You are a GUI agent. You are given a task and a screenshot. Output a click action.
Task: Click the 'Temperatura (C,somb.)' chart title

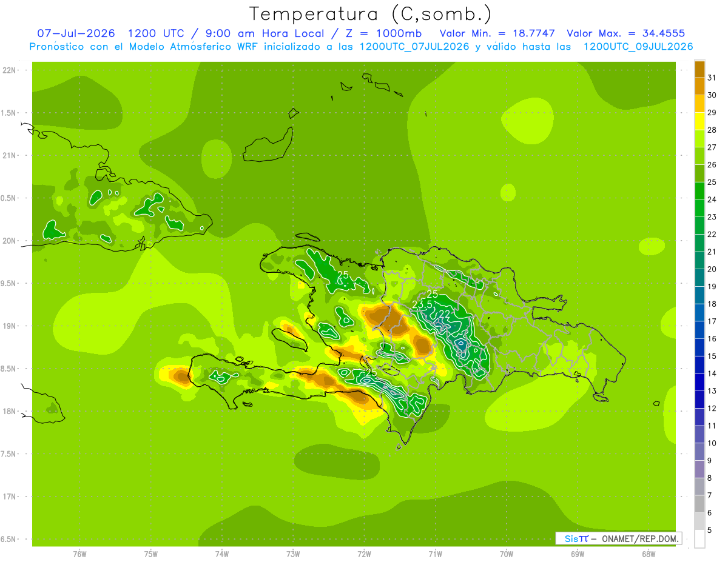coord(370,14)
